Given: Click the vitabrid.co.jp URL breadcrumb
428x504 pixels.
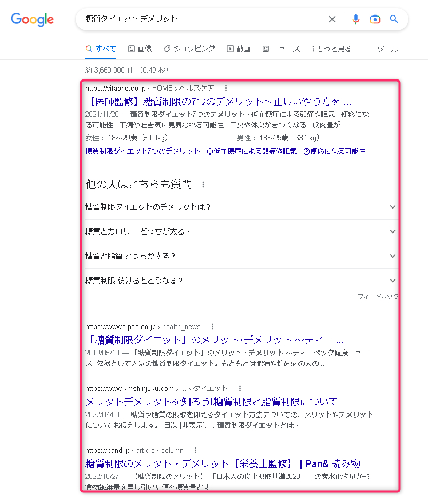Looking at the screenshot, I should (x=150, y=88).
